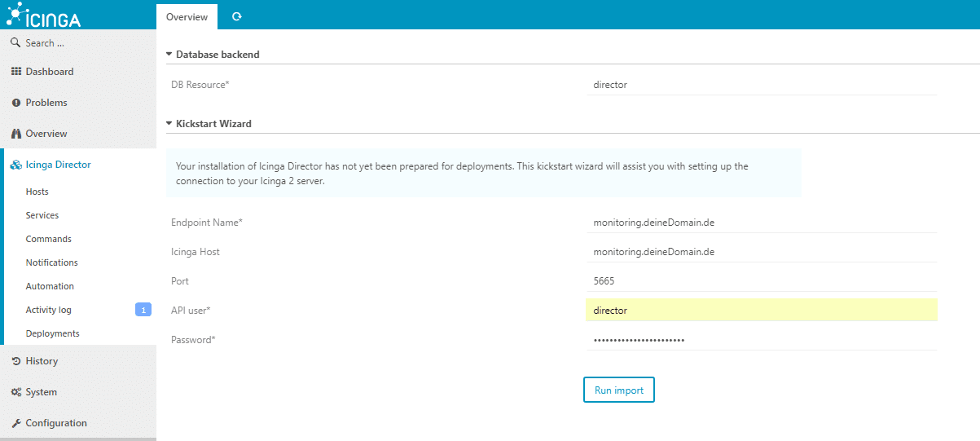Collapse the Database backend section
The width and height of the screenshot is (980, 441).
pyautogui.click(x=169, y=55)
